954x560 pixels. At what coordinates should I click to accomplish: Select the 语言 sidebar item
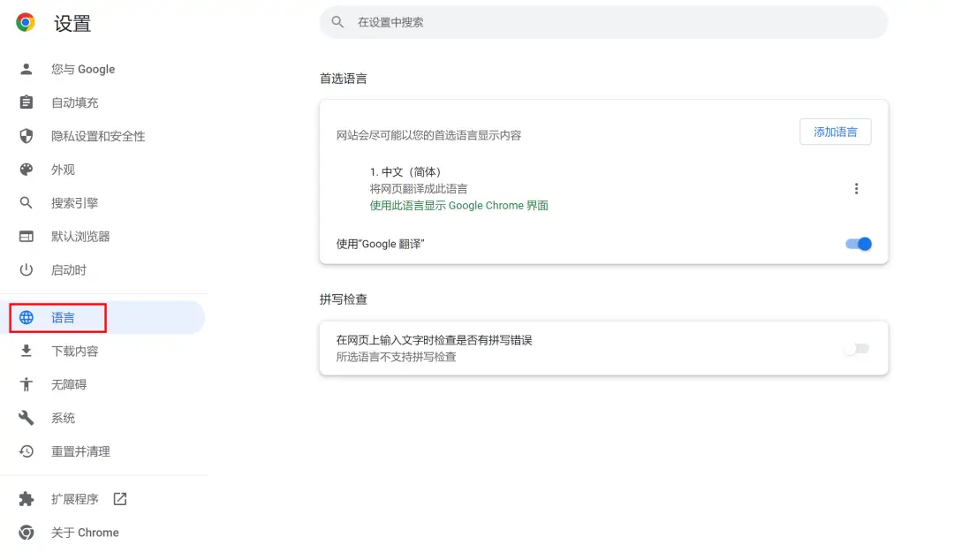click(103, 317)
